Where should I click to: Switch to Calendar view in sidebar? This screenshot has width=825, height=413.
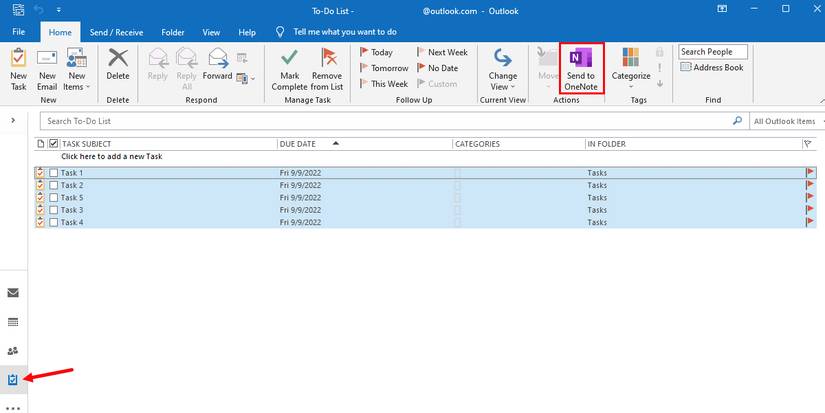tap(13, 322)
